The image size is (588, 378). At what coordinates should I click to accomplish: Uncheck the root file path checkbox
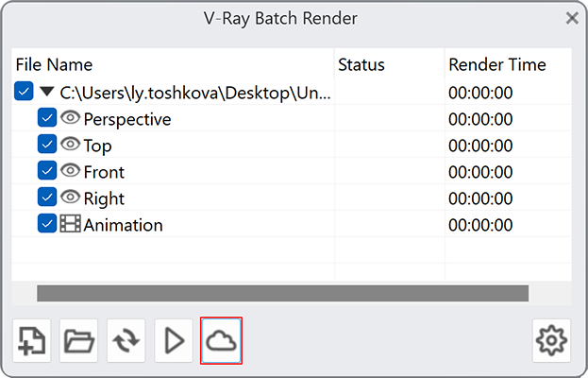(24, 92)
